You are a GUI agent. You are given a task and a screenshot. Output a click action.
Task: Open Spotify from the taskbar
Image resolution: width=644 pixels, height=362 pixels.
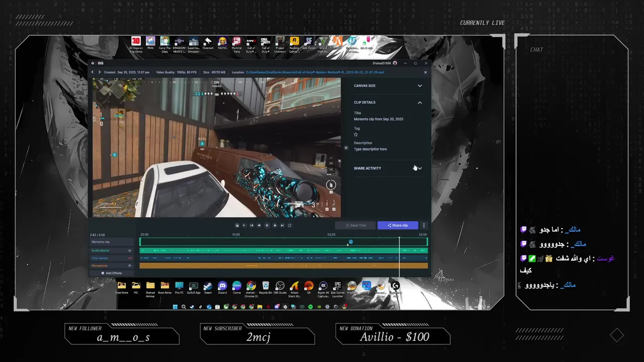[x=310, y=307]
